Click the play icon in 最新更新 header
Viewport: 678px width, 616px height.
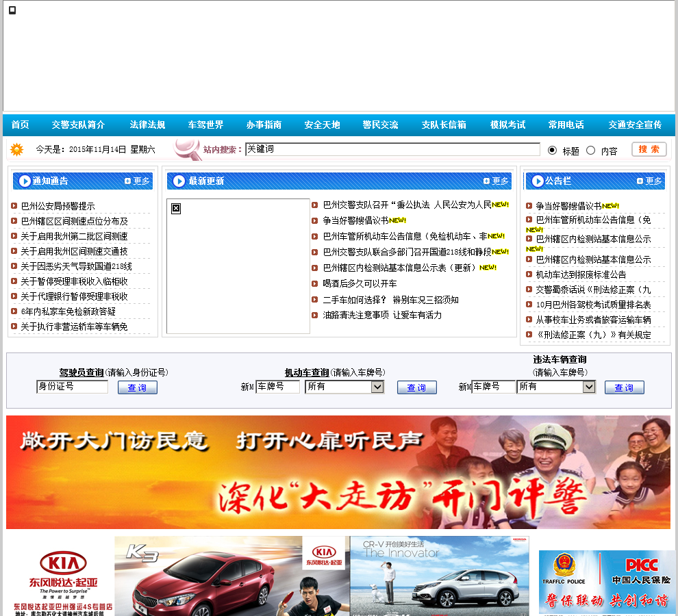pyautogui.click(x=179, y=181)
